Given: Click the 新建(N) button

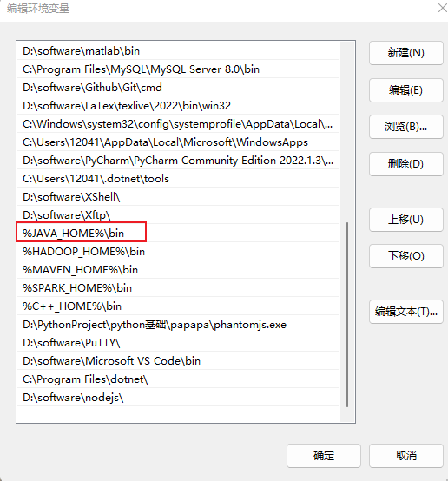Looking at the screenshot, I should coord(406,53).
